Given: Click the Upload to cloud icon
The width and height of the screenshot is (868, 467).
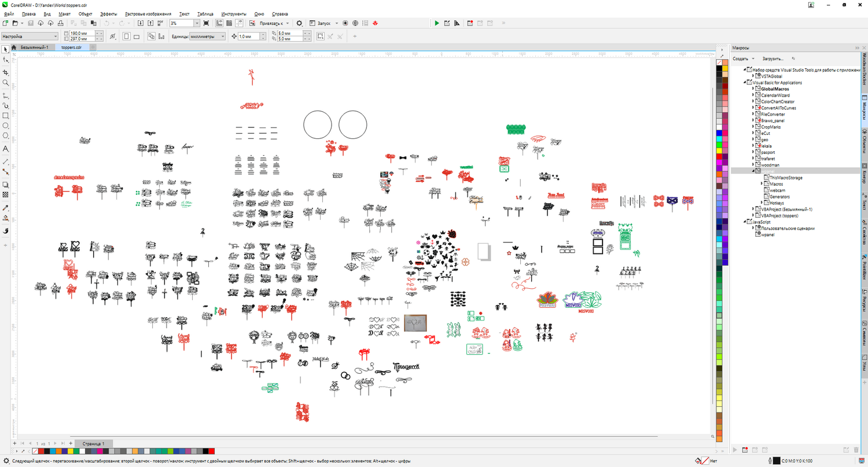Looking at the screenshot, I should pyautogui.click(x=50, y=23).
